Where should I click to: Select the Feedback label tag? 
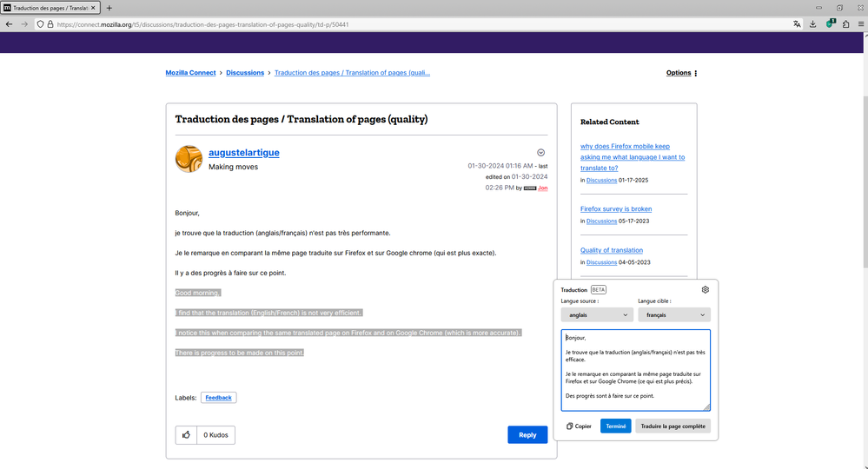click(x=218, y=398)
